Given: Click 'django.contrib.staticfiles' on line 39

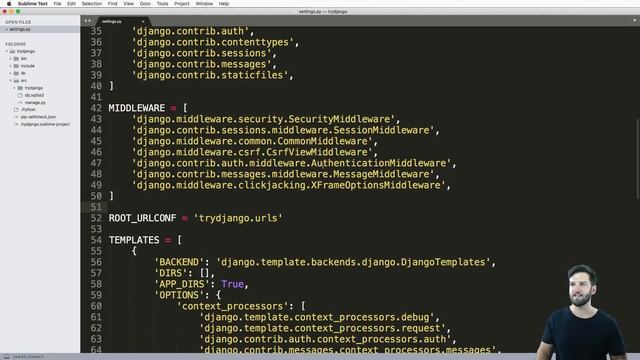Looking at the screenshot, I should point(210,75).
